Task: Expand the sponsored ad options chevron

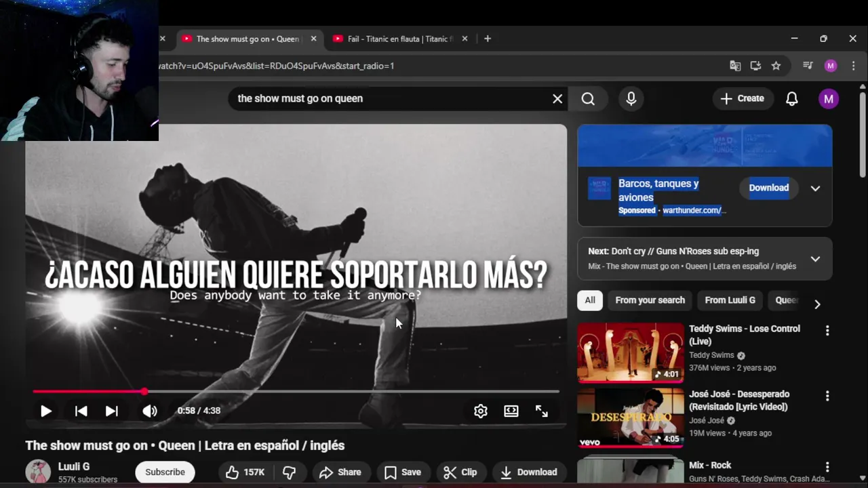Action: [x=815, y=188]
